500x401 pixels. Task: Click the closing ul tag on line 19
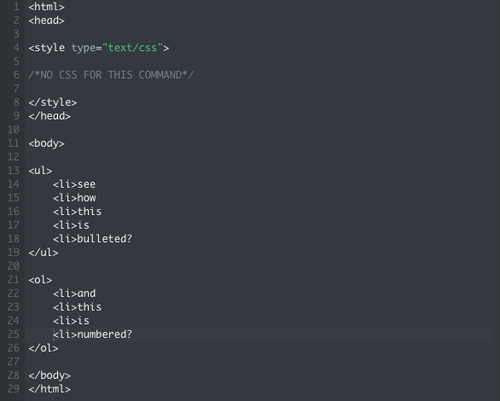point(43,252)
